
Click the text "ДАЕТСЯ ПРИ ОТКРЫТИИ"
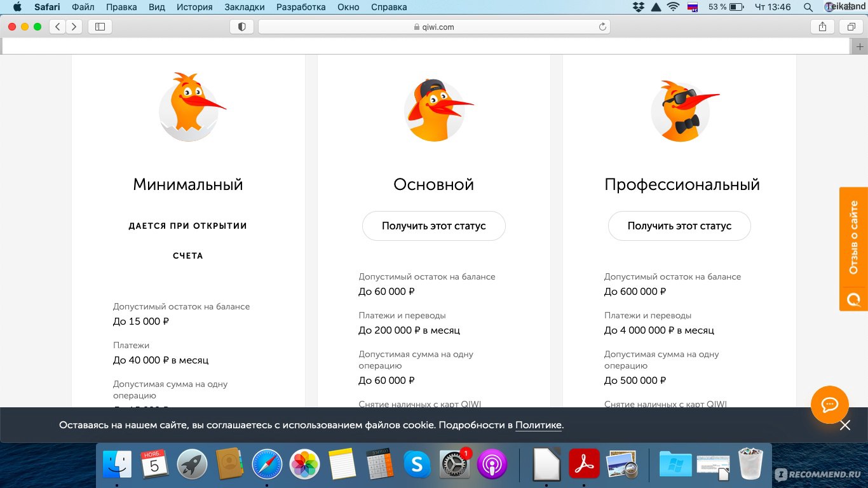[188, 226]
